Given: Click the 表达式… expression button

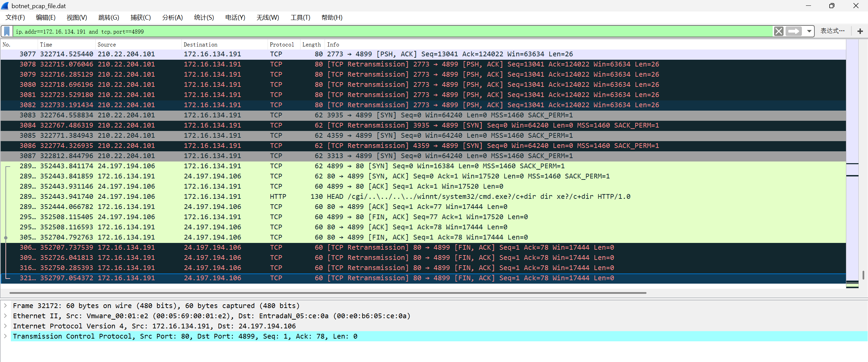Looking at the screenshot, I should (x=832, y=31).
